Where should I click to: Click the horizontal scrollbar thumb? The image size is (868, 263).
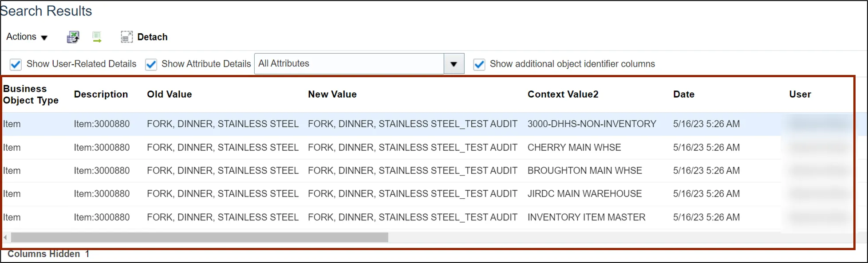pyautogui.click(x=200, y=238)
